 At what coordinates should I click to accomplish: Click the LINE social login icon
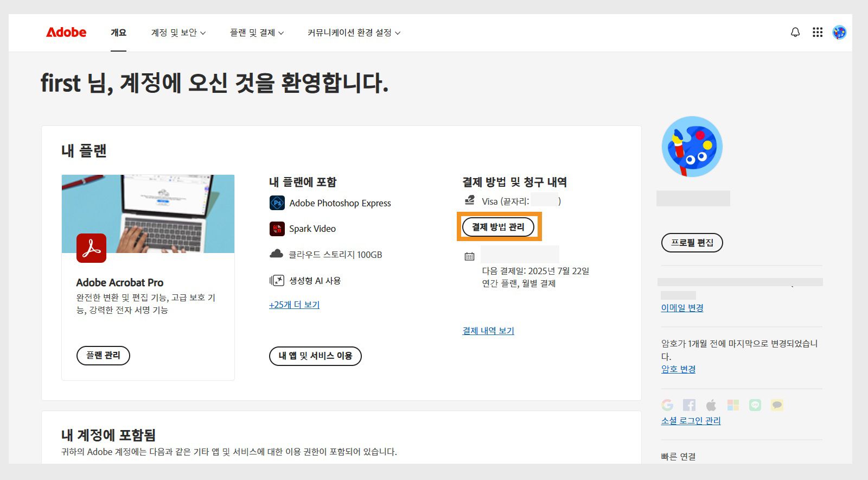point(755,405)
